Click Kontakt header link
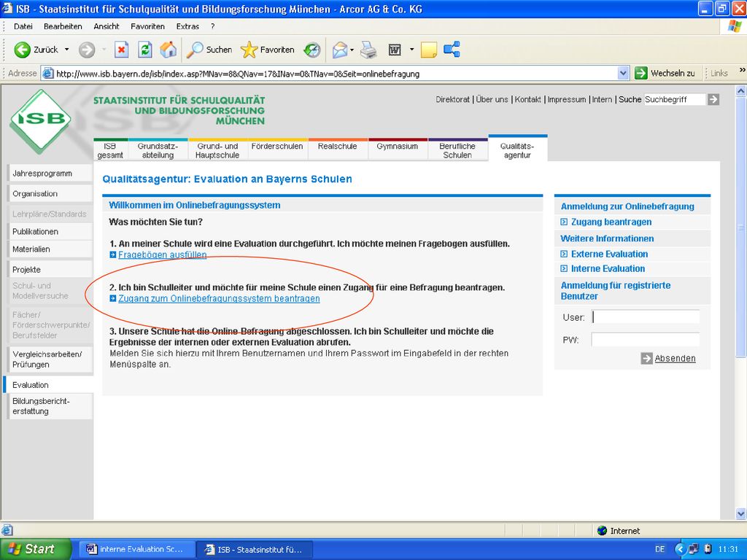 (528, 99)
